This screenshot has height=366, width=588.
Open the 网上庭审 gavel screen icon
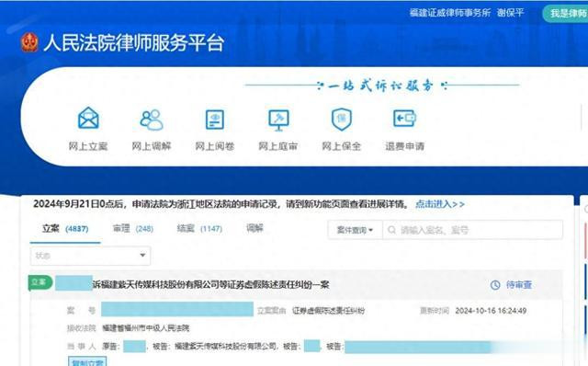(x=278, y=120)
